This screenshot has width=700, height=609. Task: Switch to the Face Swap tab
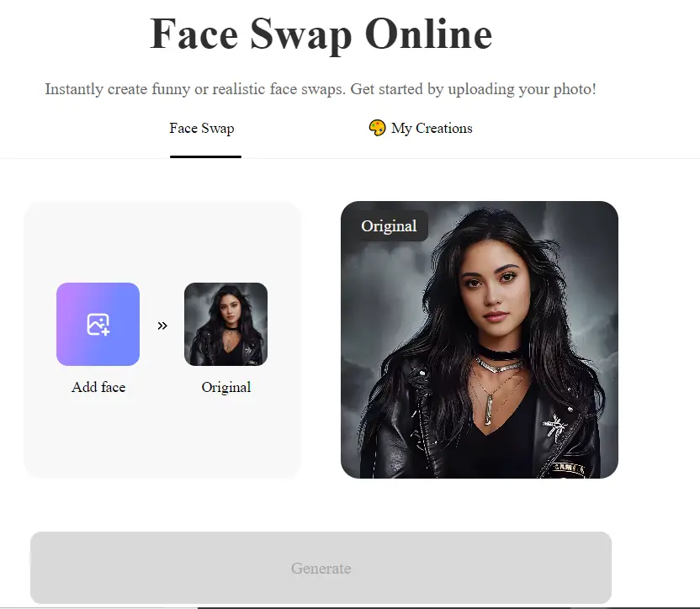point(202,128)
